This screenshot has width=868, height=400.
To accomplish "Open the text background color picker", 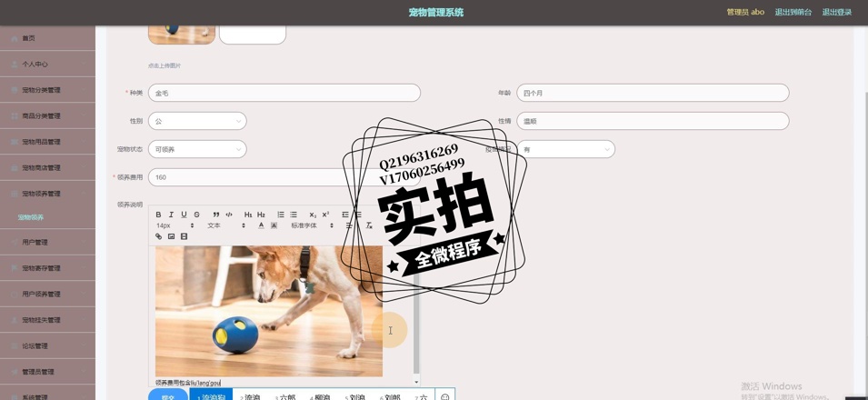I will click(x=274, y=225).
